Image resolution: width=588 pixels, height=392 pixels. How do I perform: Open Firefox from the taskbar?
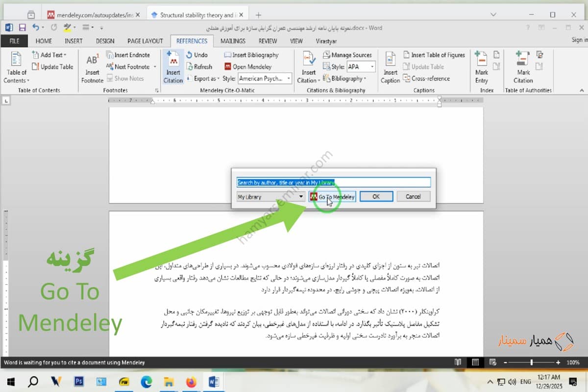tap(191, 381)
